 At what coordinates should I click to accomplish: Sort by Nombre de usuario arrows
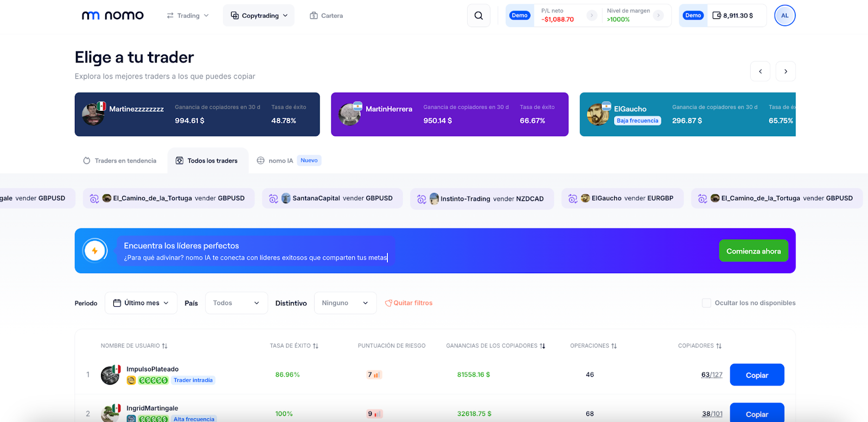pos(165,346)
